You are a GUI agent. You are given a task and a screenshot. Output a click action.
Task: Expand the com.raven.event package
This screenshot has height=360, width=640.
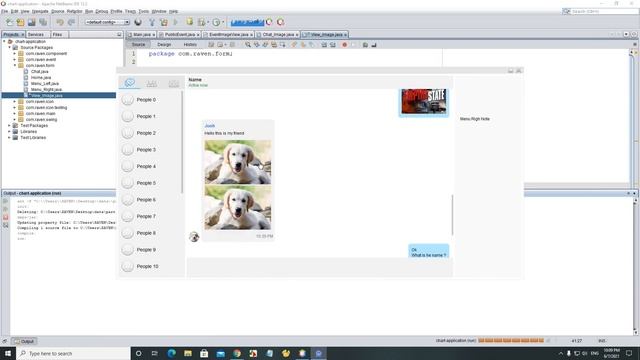[x=15, y=60]
